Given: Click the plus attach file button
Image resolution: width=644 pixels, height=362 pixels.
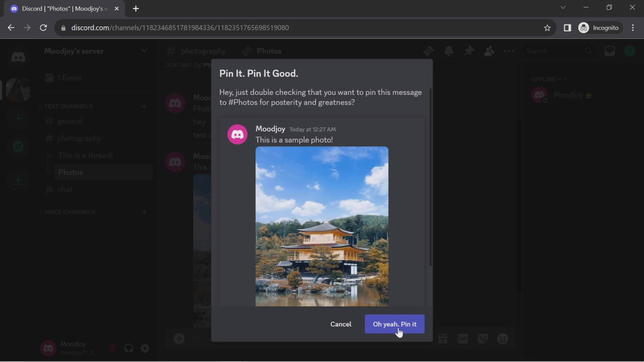Looking at the screenshot, I should [179, 339].
